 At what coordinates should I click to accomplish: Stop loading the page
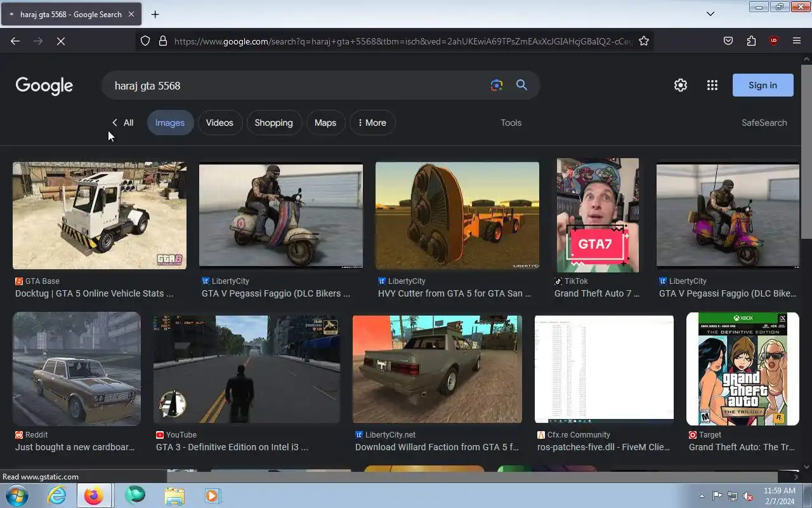click(61, 41)
